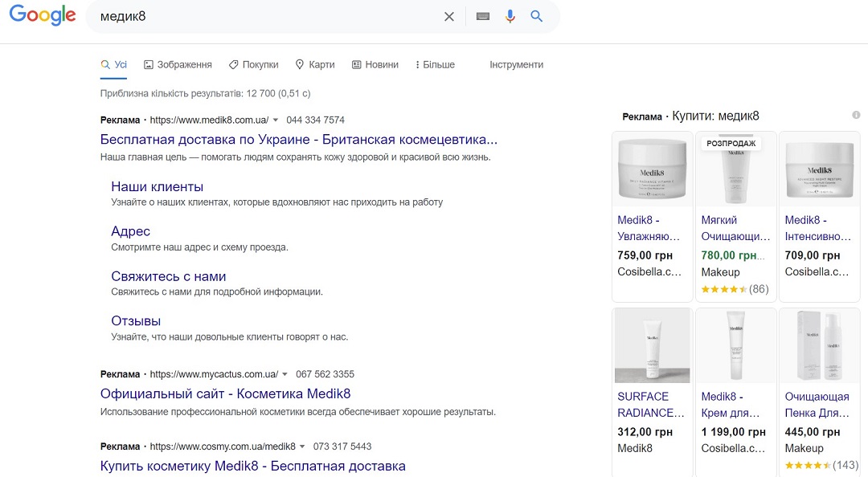
Task: Expand dropdown arrow next to mycactus.com.ua URL
Action: coord(285,375)
